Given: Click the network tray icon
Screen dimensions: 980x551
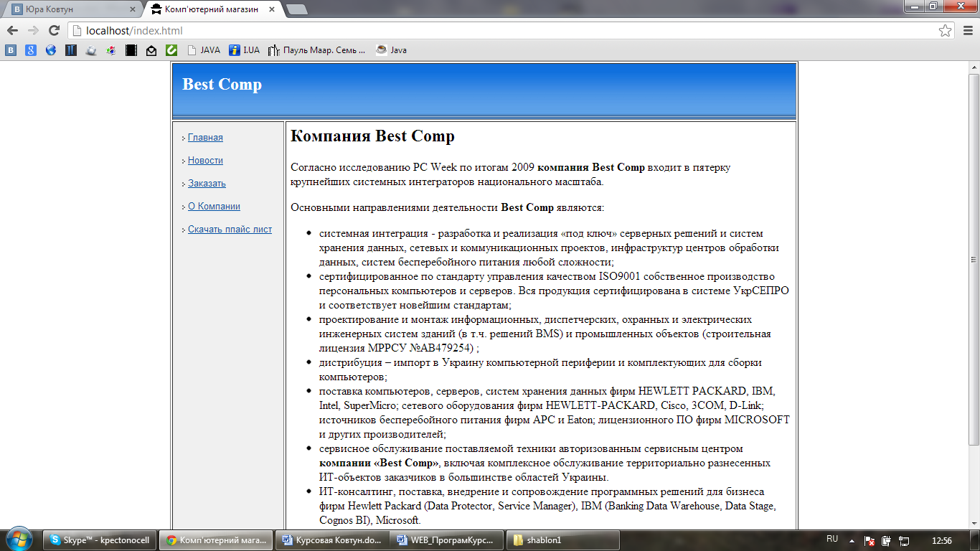Looking at the screenshot, I should 905,540.
